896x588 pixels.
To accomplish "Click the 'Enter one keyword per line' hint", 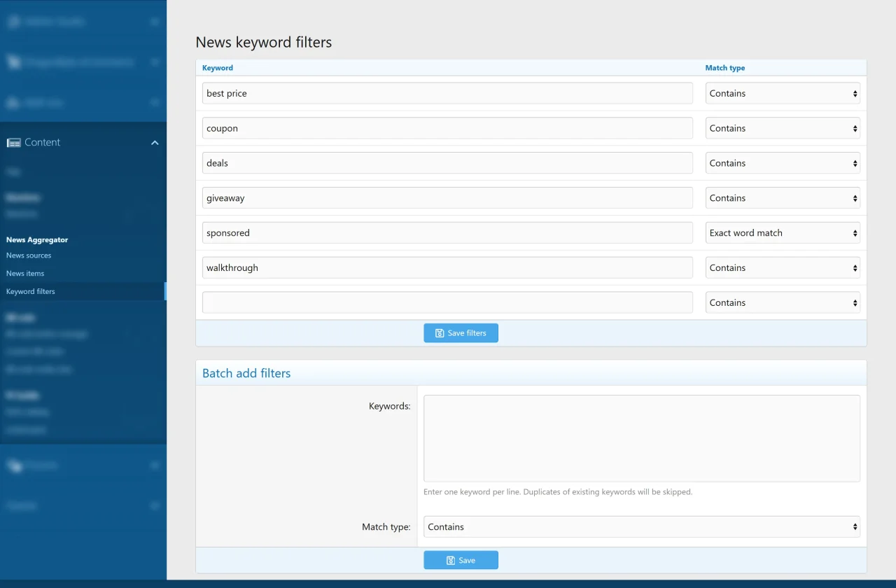I will click(558, 492).
